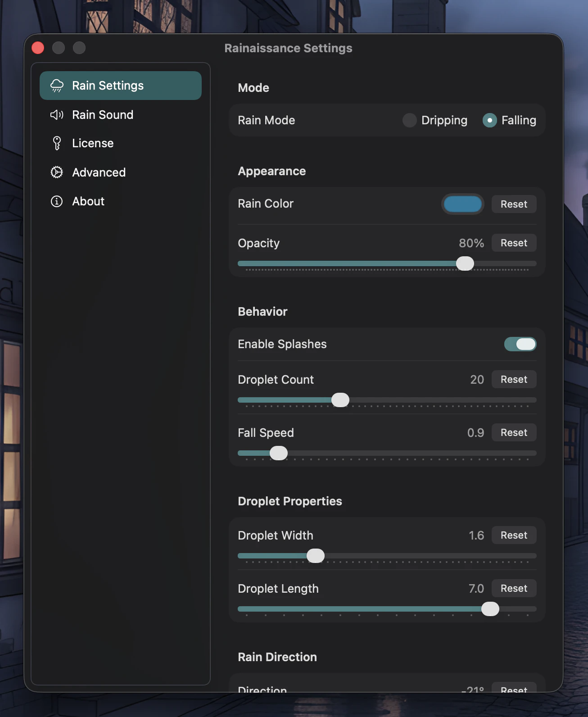
Task: Select the Dripping rain mode
Action: [x=409, y=120]
